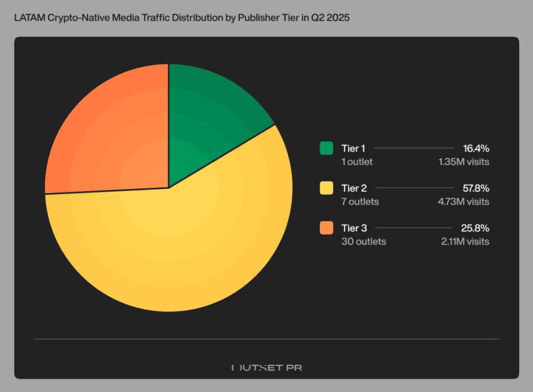Screen dimensions: 533x392
Task: Click the OUTSET PR logo
Action: (x=267, y=368)
